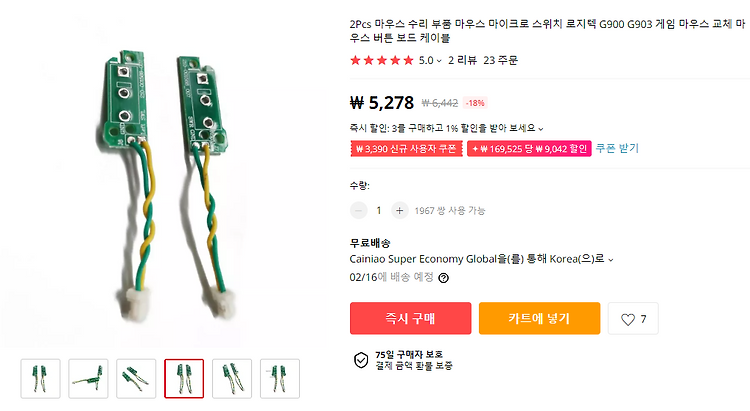Open the 2 리뷰 reviews link
The image size is (750, 411).
(x=462, y=60)
